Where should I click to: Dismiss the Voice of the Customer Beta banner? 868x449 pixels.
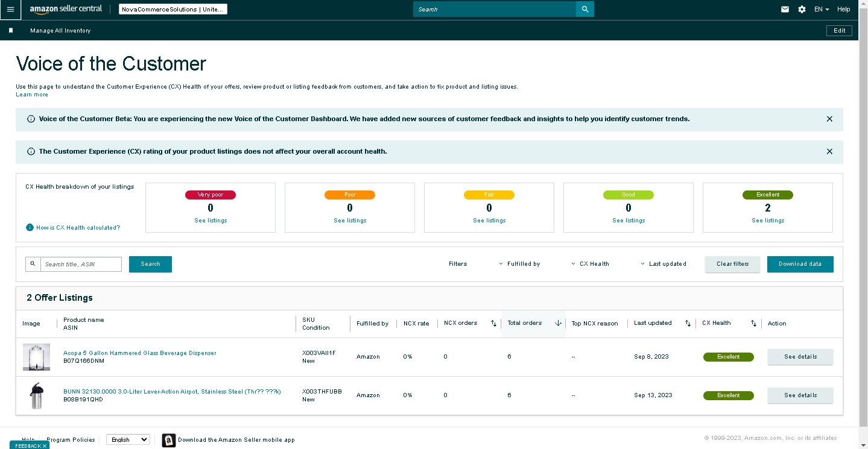(829, 119)
